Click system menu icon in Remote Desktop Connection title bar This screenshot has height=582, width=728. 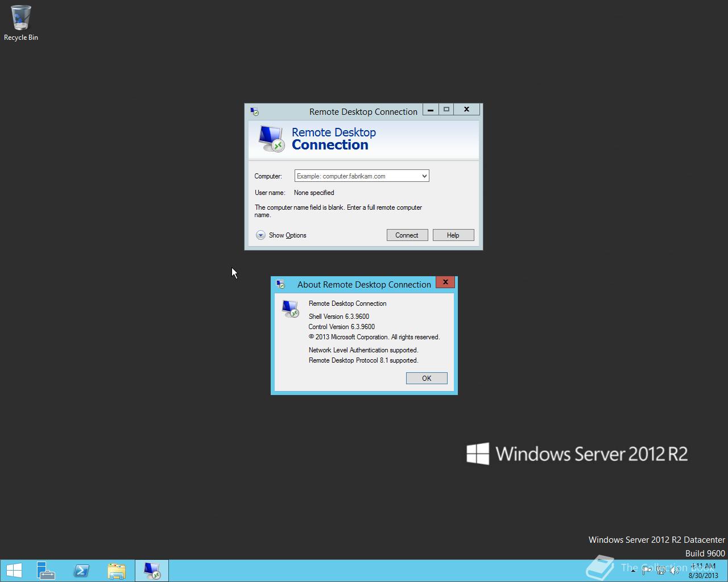254,111
